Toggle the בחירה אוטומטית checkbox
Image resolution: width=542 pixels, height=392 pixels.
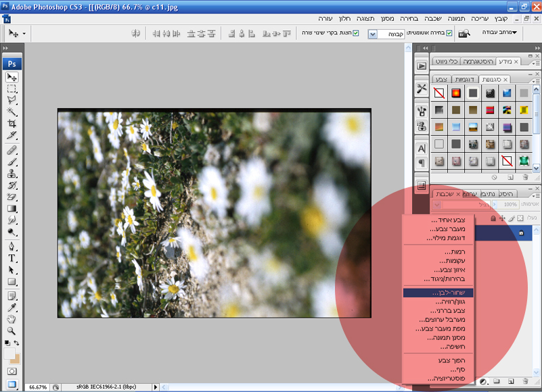[x=449, y=33]
